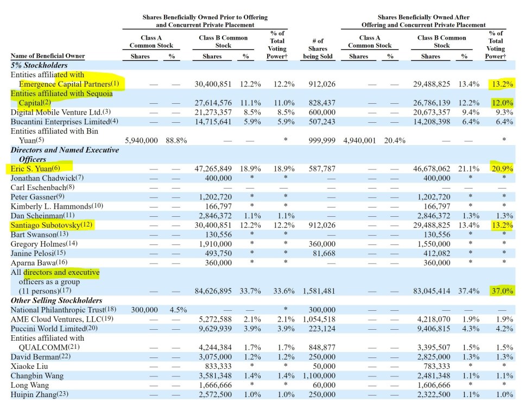Viewport: 532px width, 408px height.
Task: Click highlighted '13.2%' in Santiago Subotovsky row
Action: pos(503,225)
